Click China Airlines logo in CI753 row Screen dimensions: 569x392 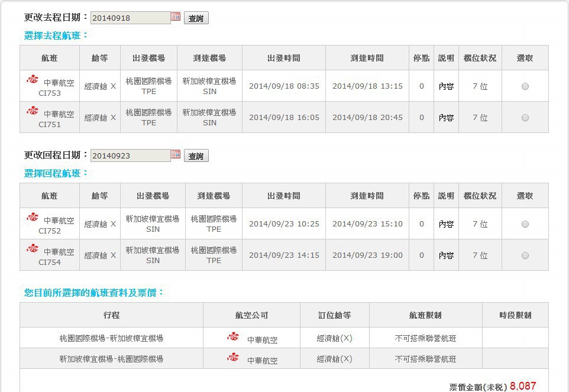click(33, 79)
